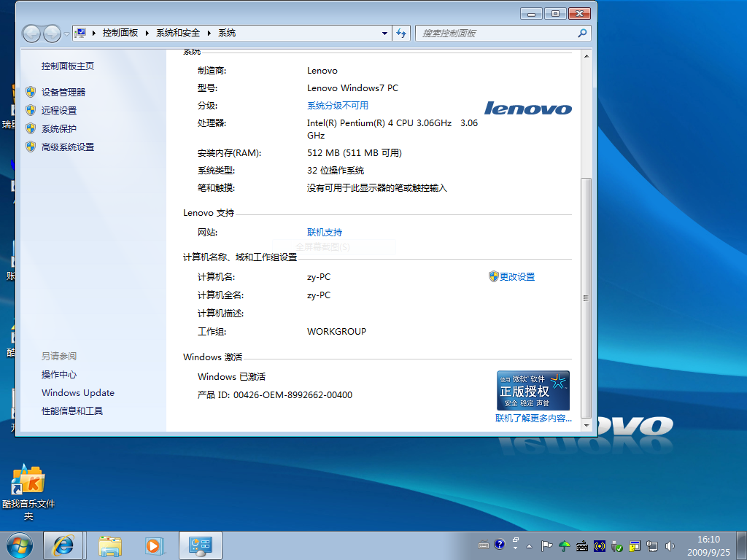Open 性能信息和工具 link
747x560 pixels.
coord(72,411)
